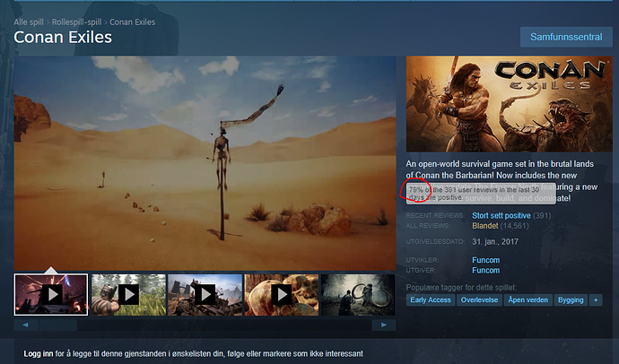The width and height of the screenshot is (619, 364).
Task: Play the first trailer thumbnail with red sky
Action: [x=51, y=295]
